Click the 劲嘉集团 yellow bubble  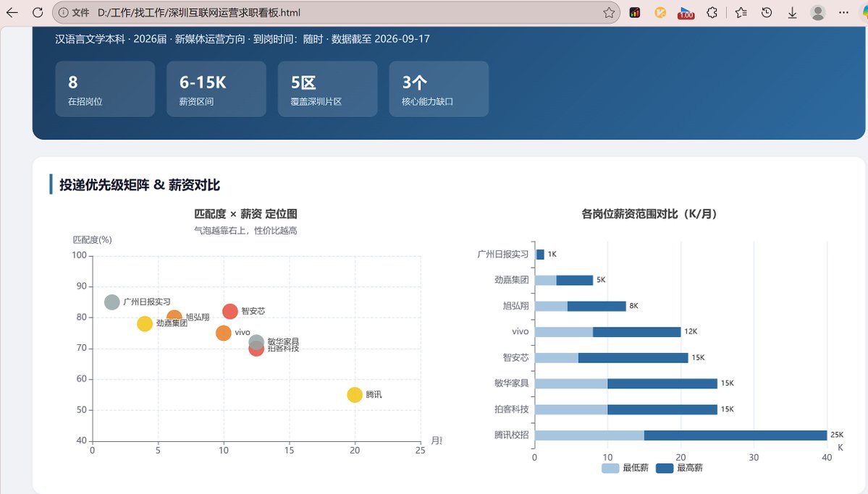[145, 323]
